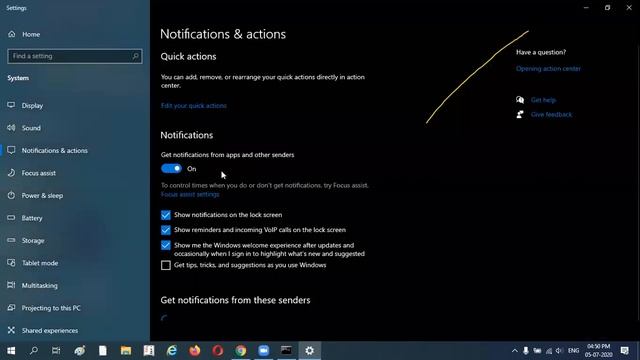Image resolution: width=640 pixels, height=360 pixels.
Task: Click the ENG language indicator
Action: pos(573,351)
